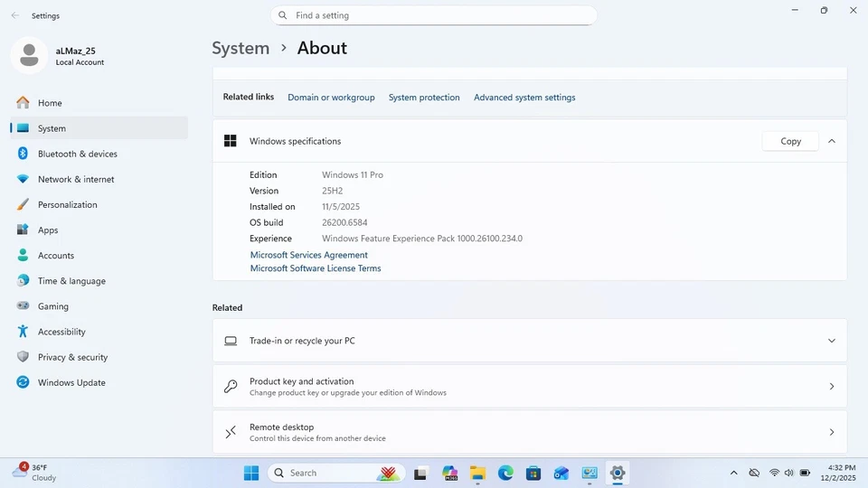Expand Trade-in or recycle your PC
868x488 pixels.
[x=832, y=341]
